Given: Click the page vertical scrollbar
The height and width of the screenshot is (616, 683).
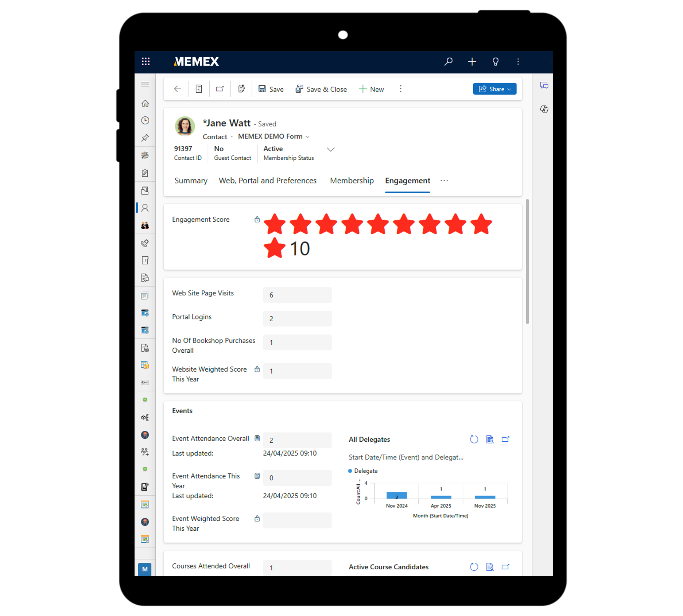Looking at the screenshot, I should 527,261.
